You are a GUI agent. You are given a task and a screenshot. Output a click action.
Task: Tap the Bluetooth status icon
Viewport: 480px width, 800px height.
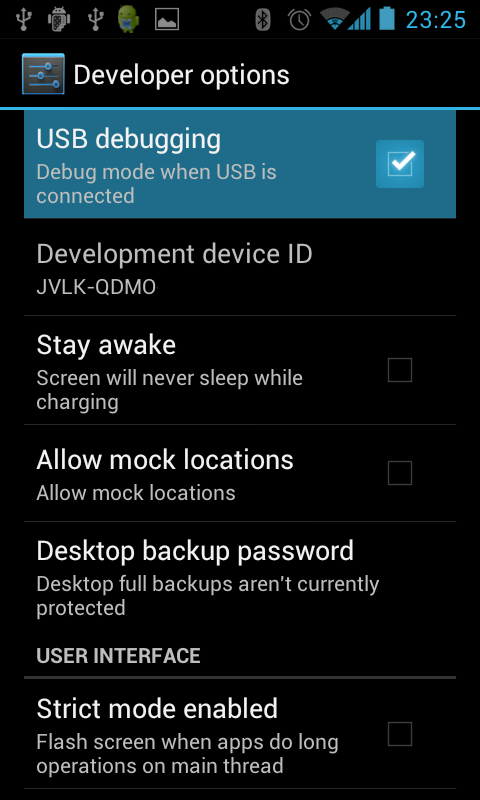coord(262,20)
